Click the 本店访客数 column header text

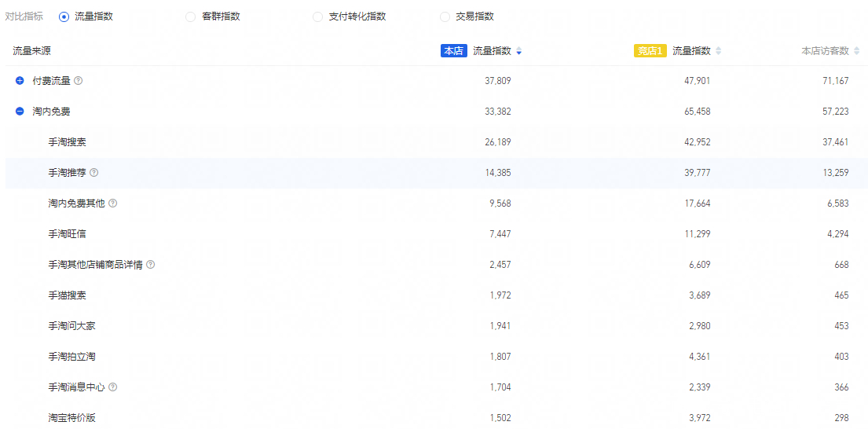coord(826,51)
